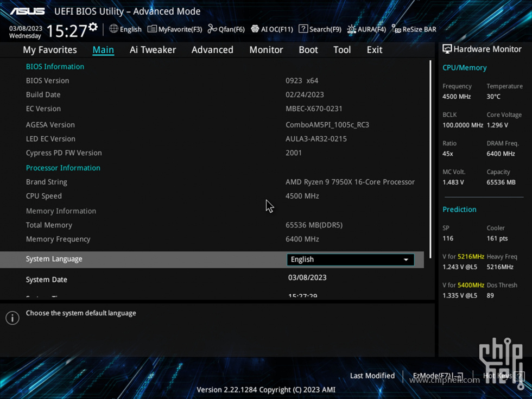Click EC Version value MBEC-X670-0231
532x399 pixels.
point(314,109)
